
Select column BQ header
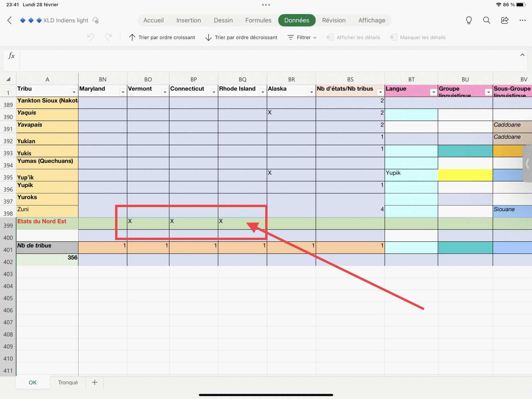242,79
